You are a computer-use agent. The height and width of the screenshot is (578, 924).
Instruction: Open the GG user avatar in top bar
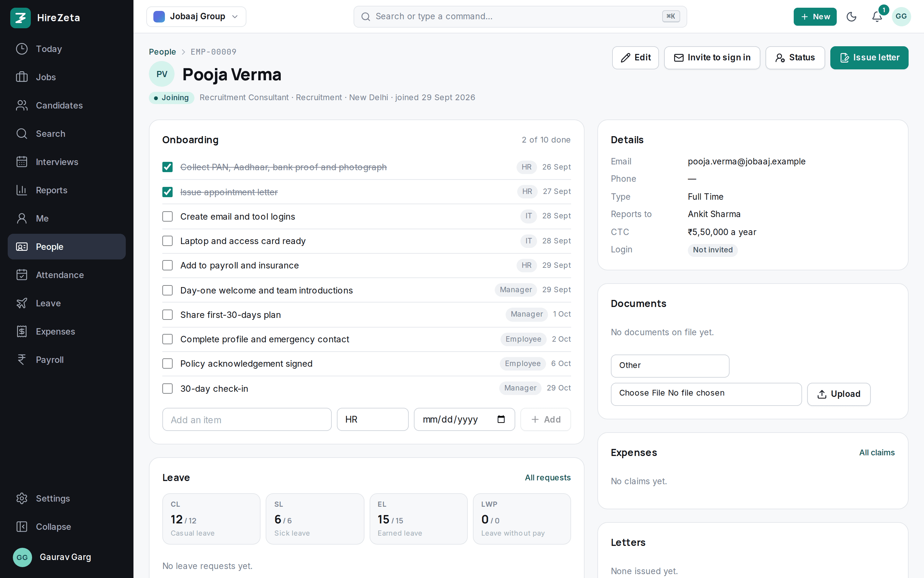pos(901,17)
